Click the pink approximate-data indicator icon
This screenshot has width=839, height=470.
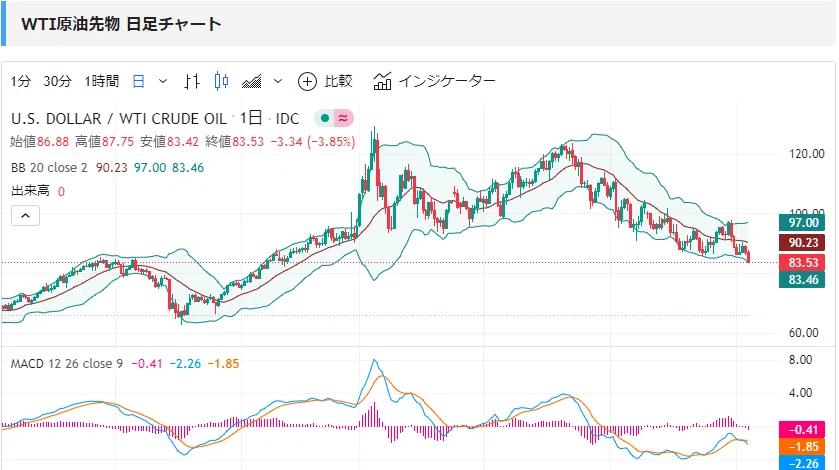click(344, 118)
